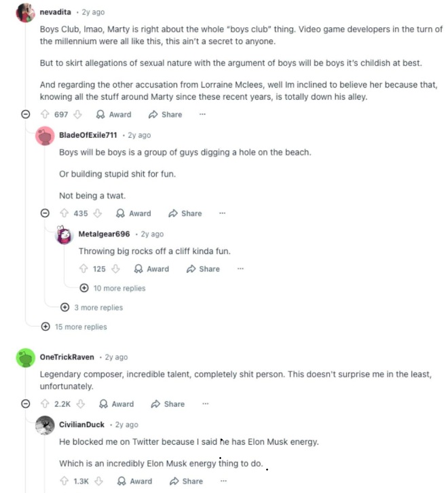Share CivilianDuck's comment

click(186, 481)
